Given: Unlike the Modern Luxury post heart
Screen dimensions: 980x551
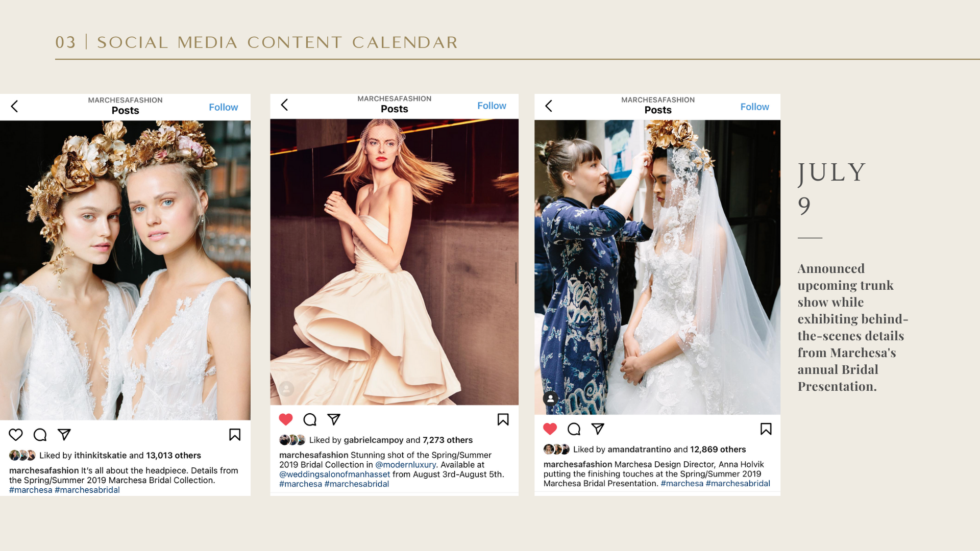Looking at the screenshot, I should 286,419.
